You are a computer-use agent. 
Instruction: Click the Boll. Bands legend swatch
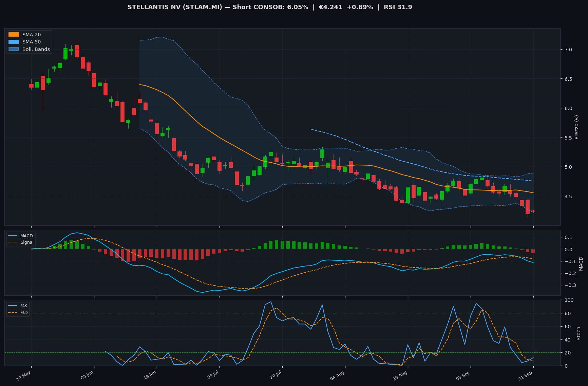point(14,49)
